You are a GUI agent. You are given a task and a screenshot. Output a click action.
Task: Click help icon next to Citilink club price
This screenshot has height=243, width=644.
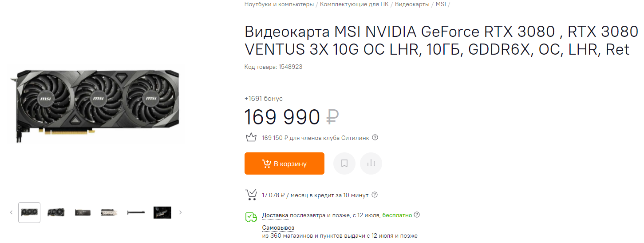click(x=375, y=137)
